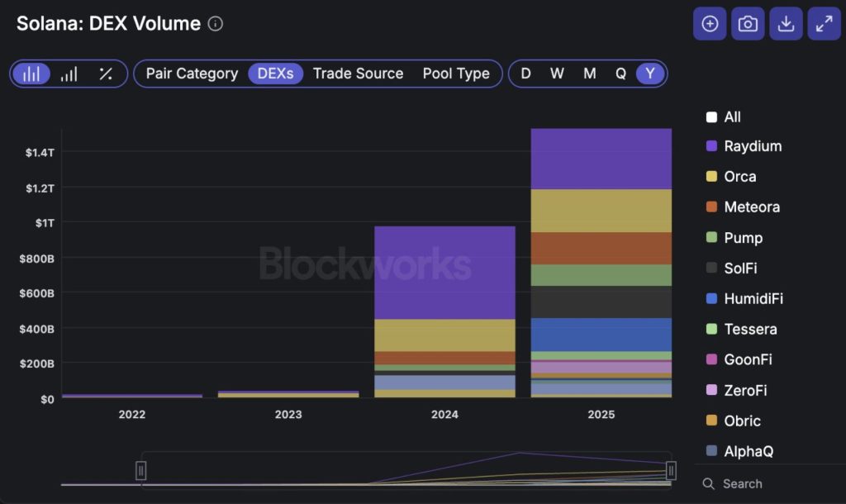The image size is (846, 504).
Task: Select the Quarterly (Q) interval
Action: 620,74
